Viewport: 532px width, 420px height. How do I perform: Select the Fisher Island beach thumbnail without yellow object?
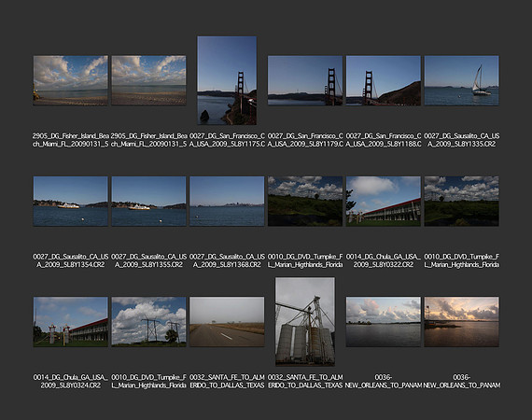pyautogui.click(x=148, y=80)
